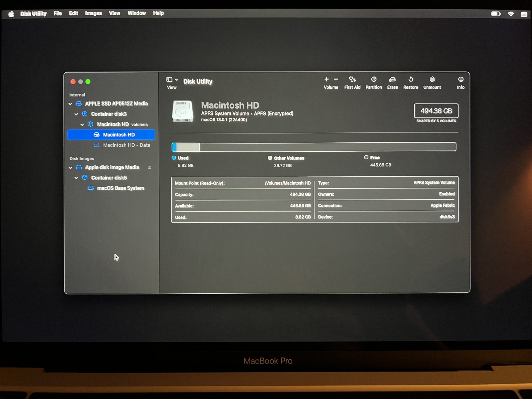532x399 pixels.
Task: Open the File menu
Action: 58,13
